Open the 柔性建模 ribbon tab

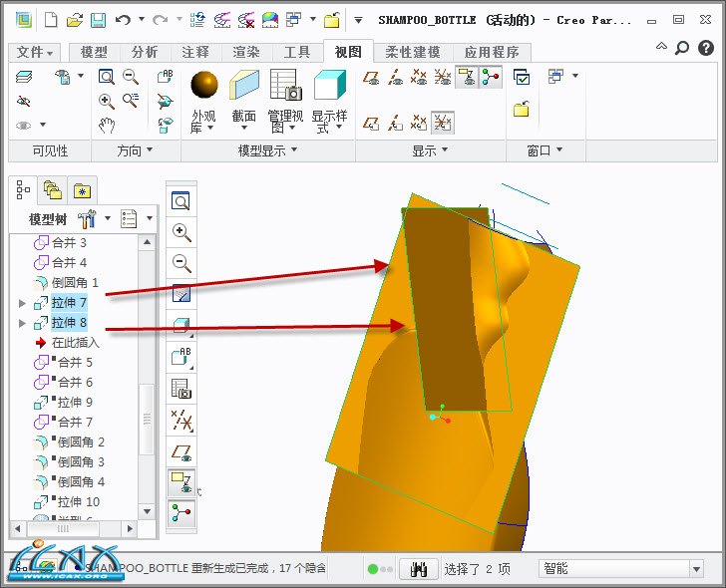(414, 52)
